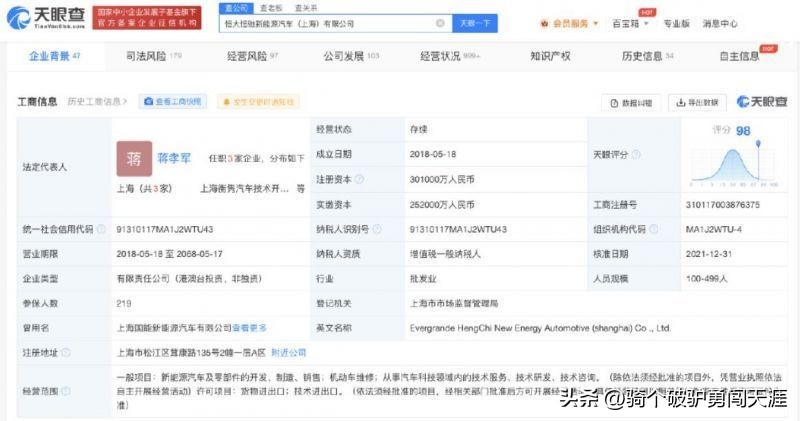Select the 查老板 search tab
The width and height of the screenshot is (800, 421).
(271, 8)
